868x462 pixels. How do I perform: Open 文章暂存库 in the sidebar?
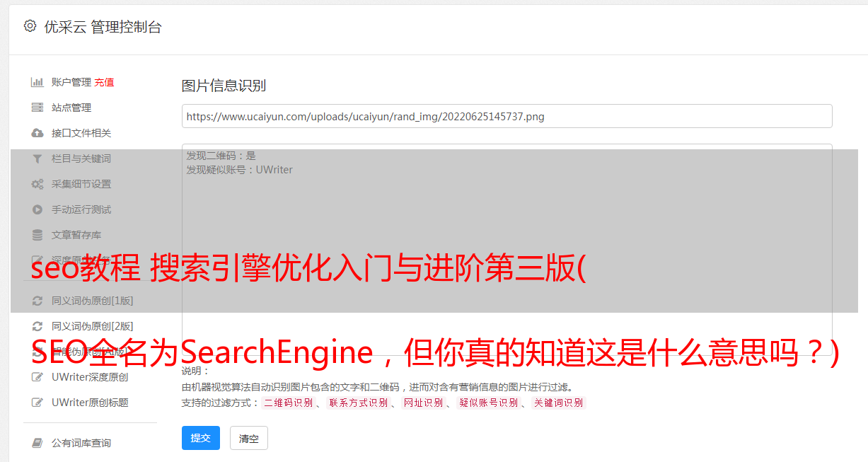tap(76, 235)
